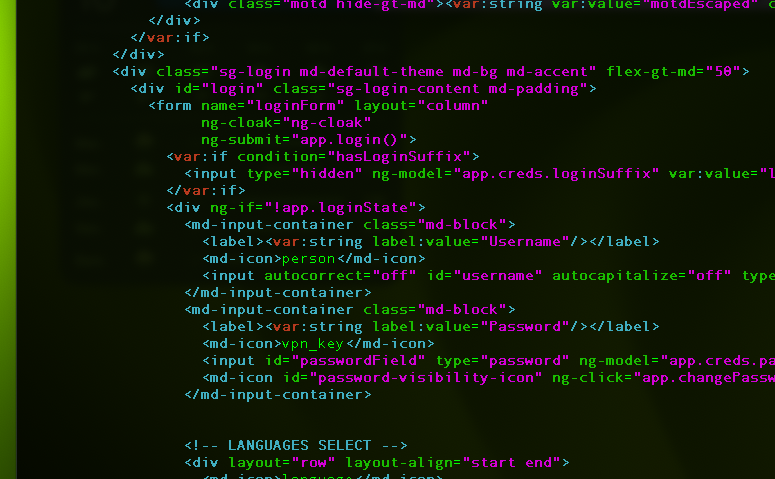Click the "password-visibility-icon" id string
The image size is (775, 479).
coord(430,377)
